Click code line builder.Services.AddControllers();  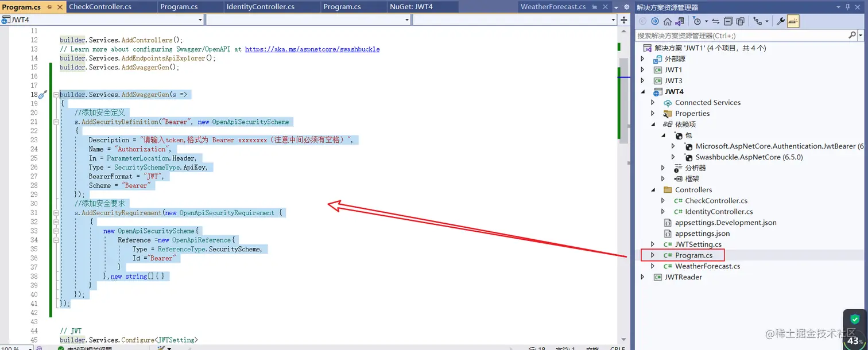pos(121,40)
